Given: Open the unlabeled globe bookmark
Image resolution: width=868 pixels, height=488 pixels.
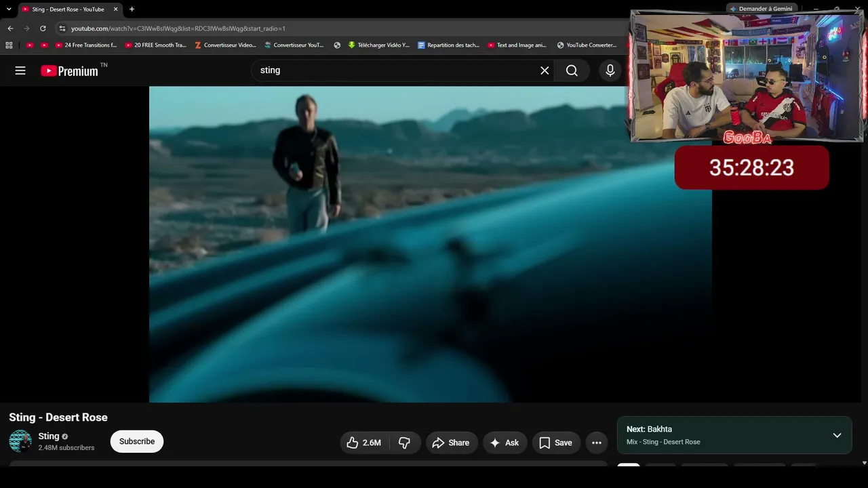Looking at the screenshot, I should pyautogui.click(x=337, y=45).
